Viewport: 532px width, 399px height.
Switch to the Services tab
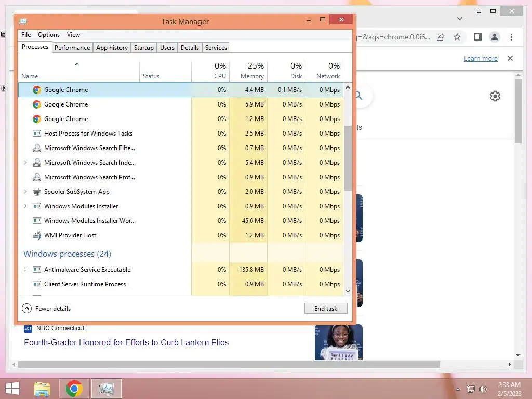point(216,48)
